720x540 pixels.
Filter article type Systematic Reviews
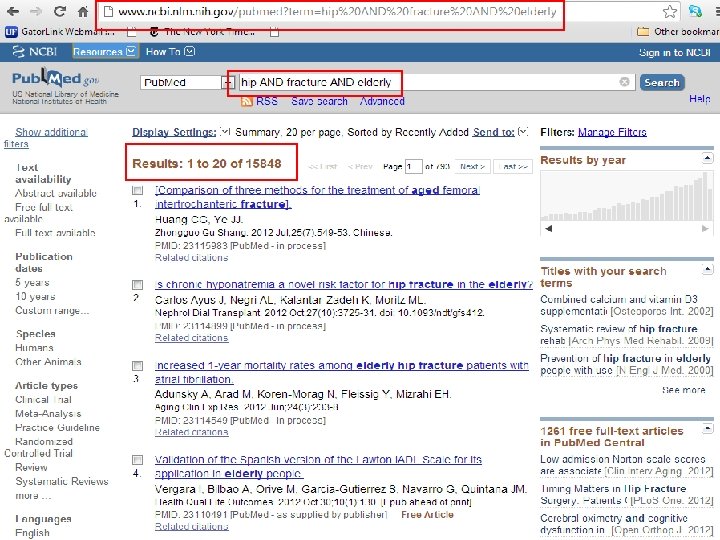[x=62, y=481]
